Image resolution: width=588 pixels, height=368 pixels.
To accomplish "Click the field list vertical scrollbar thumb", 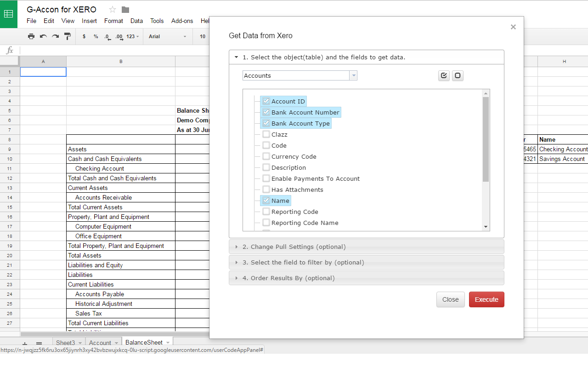I will [486, 139].
